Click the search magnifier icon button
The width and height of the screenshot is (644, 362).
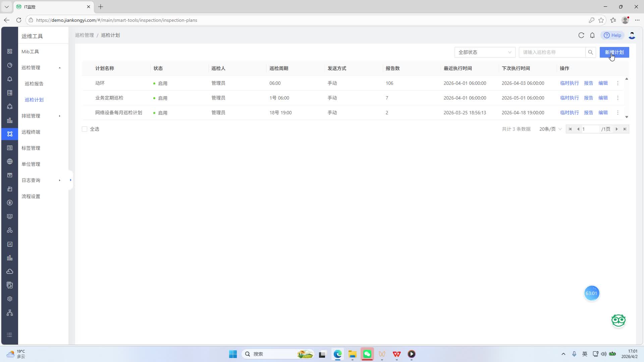click(591, 52)
